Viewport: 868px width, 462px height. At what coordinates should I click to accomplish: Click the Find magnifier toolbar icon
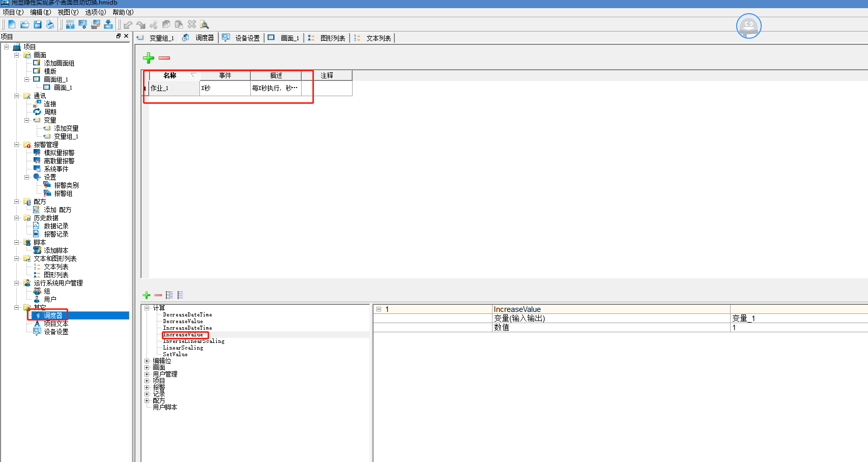coord(205,24)
